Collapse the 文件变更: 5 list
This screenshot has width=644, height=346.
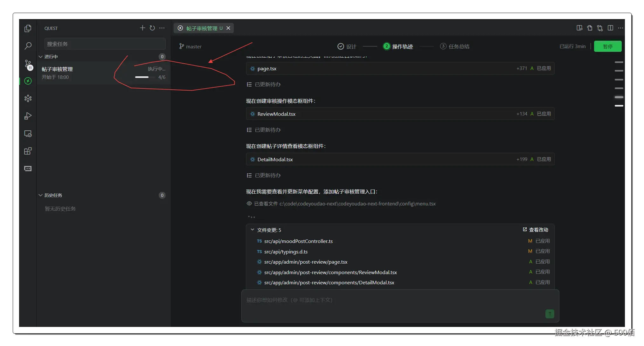(253, 230)
